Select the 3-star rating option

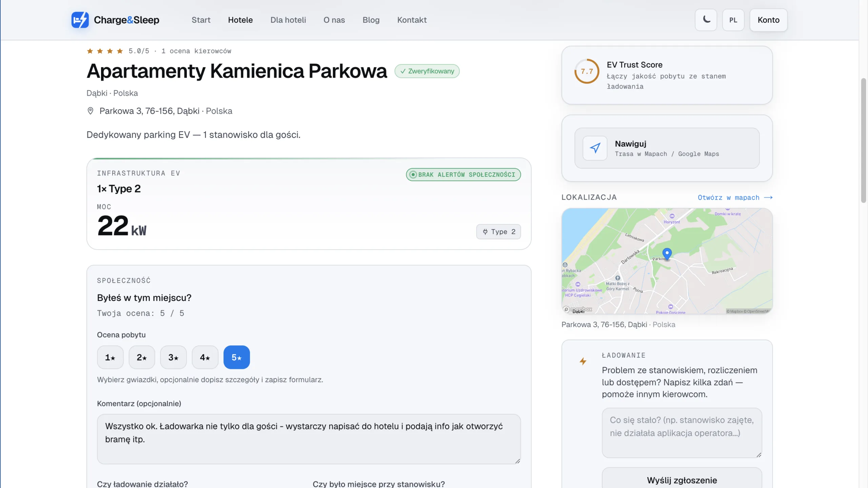173,357
